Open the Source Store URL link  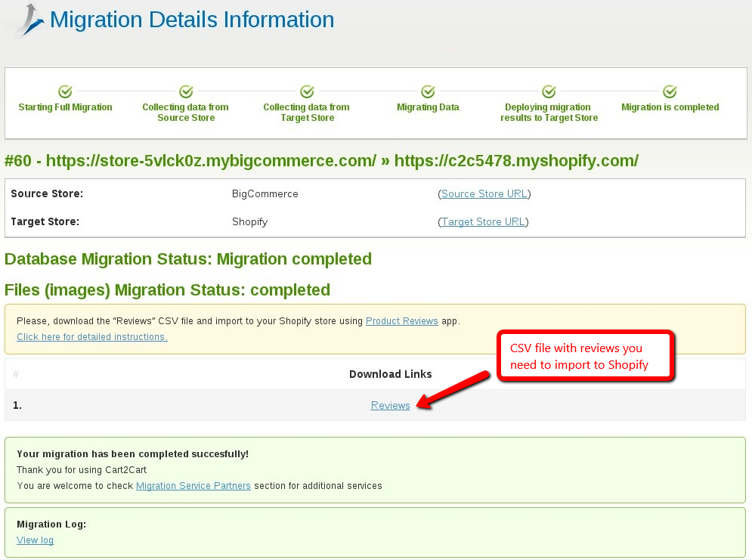(484, 194)
